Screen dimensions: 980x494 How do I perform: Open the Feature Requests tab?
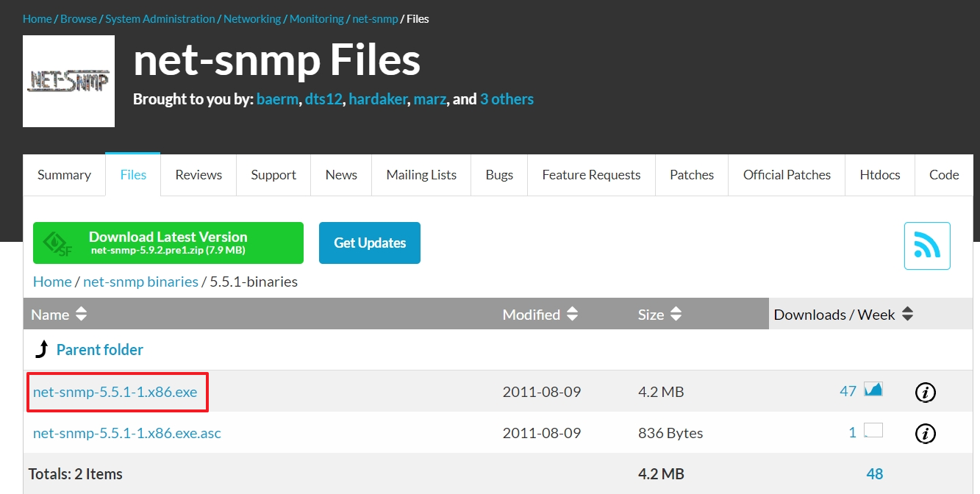[x=591, y=175]
